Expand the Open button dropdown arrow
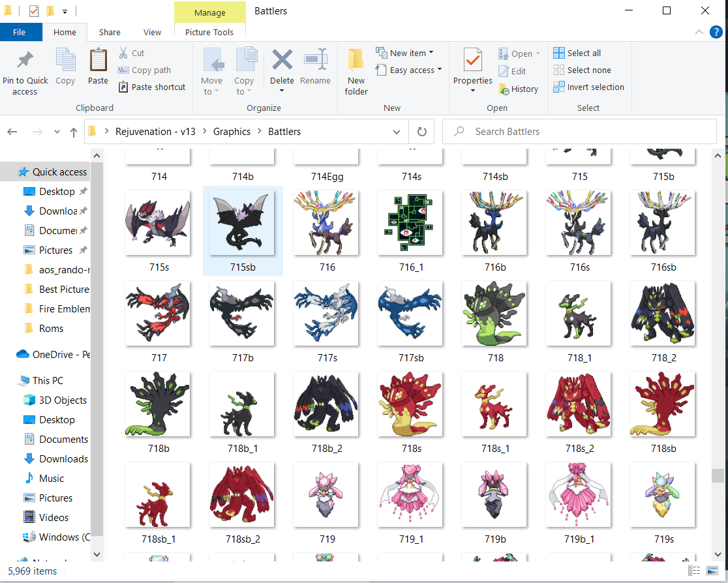This screenshot has height=583, width=728. point(538,53)
